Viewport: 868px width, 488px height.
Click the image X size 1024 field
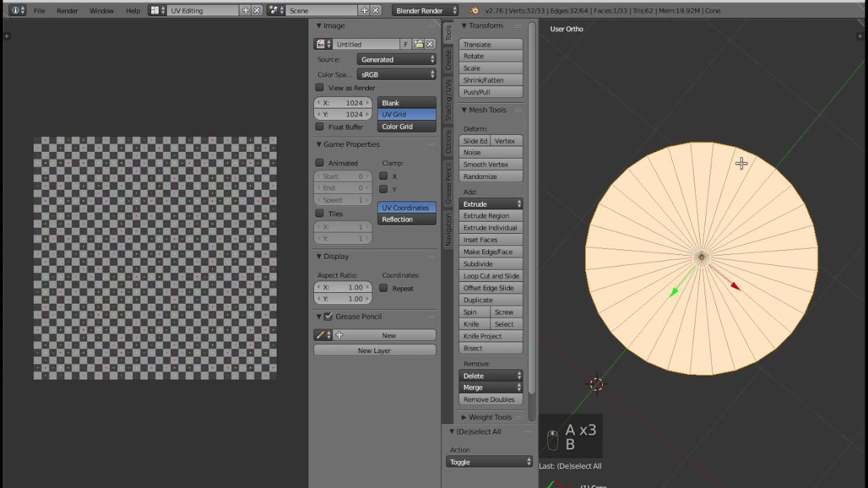342,103
